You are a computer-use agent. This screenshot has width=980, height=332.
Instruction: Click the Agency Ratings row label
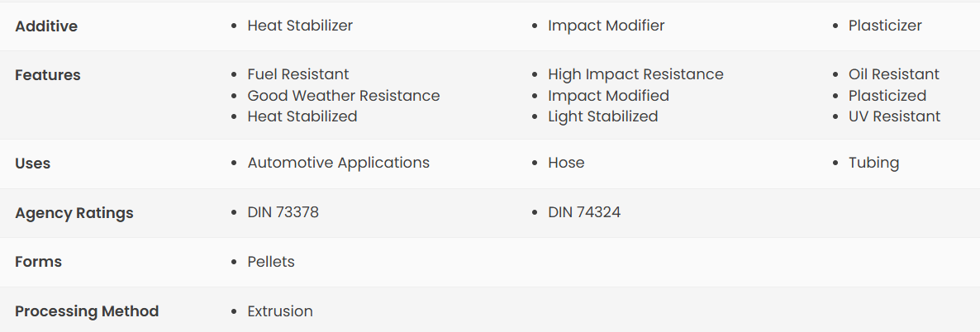[74, 213]
